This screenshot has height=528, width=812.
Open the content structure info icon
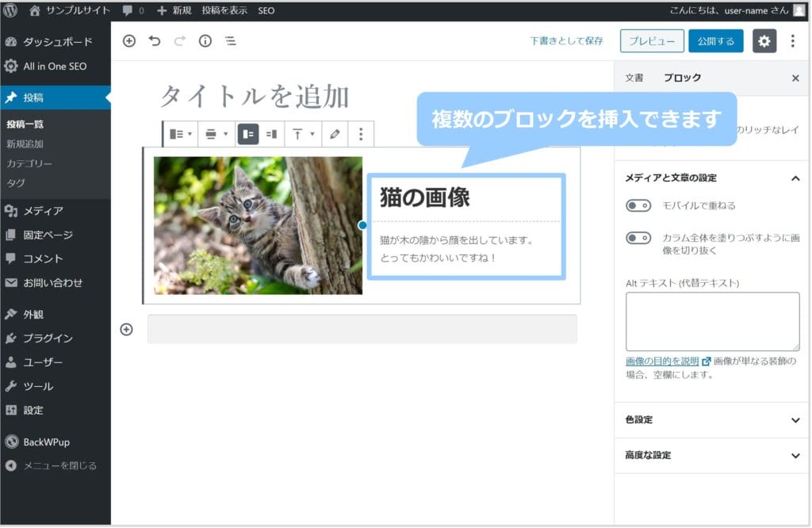205,41
